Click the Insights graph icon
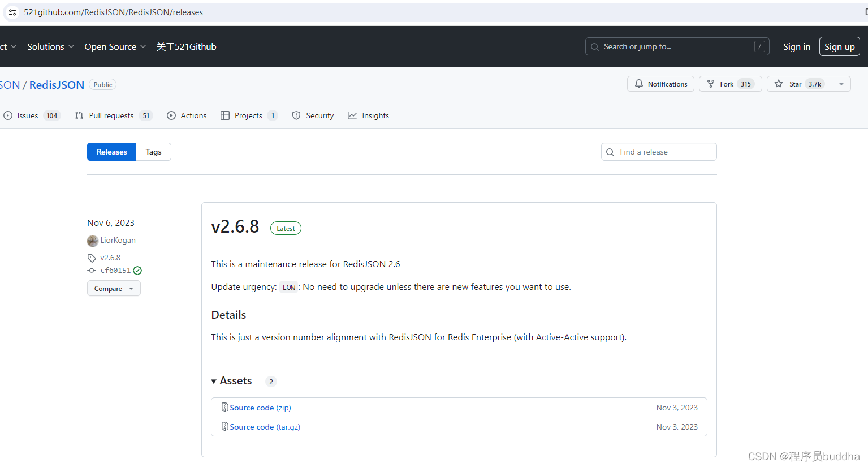Viewport: 868px width, 467px height. pos(352,115)
